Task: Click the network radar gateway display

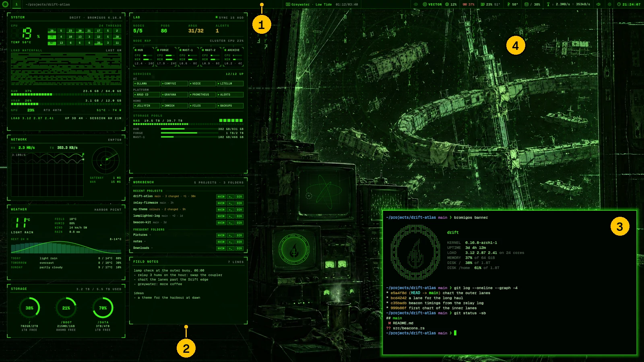Action: tap(106, 160)
